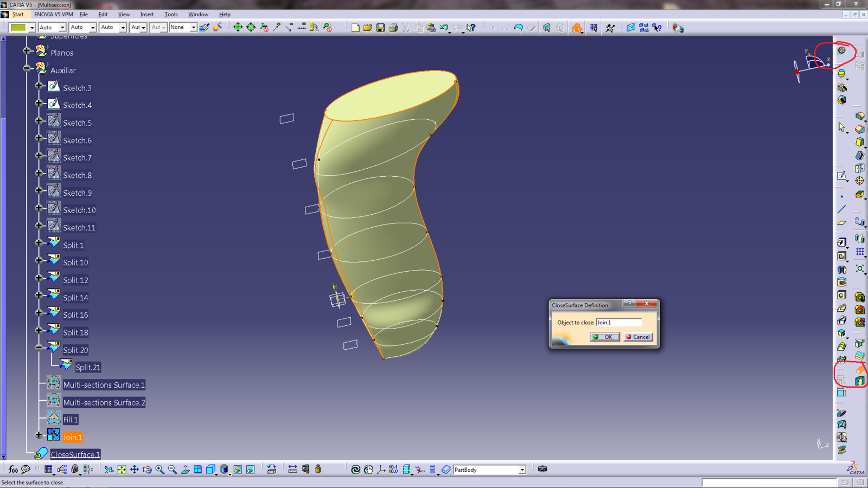This screenshot has width=868, height=488.
Task: Click the green fill color swatch
Action: (x=18, y=28)
